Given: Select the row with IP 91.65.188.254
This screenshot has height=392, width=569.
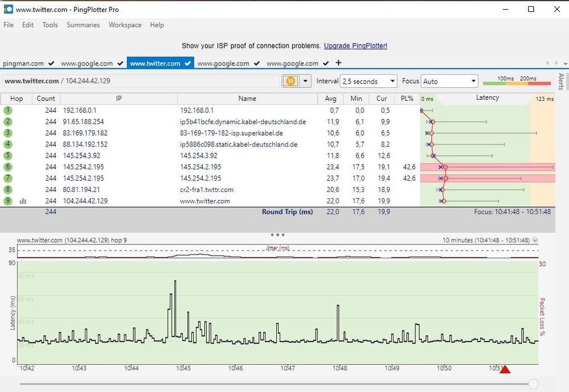Looking at the screenshot, I should 277,121.
